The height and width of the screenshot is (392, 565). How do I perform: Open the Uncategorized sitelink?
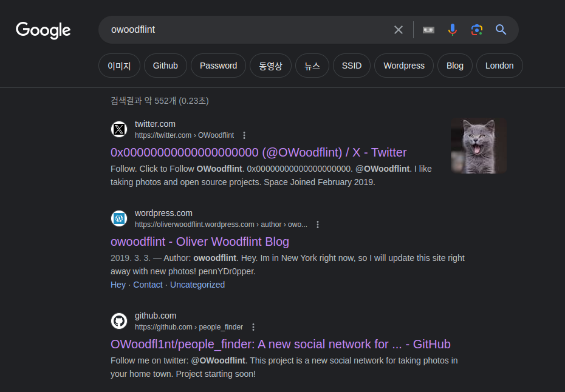pyautogui.click(x=197, y=285)
